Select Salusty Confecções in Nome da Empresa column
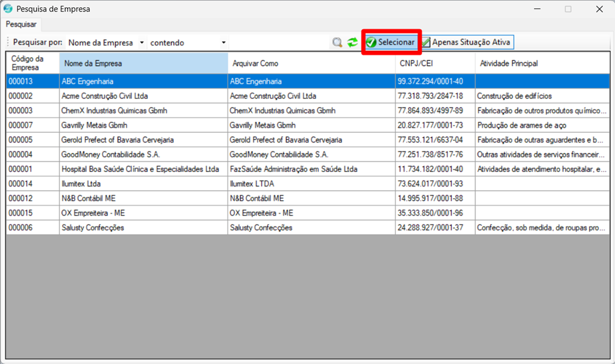The width and height of the screenshot is (615, 364). [x=144, y=228]
